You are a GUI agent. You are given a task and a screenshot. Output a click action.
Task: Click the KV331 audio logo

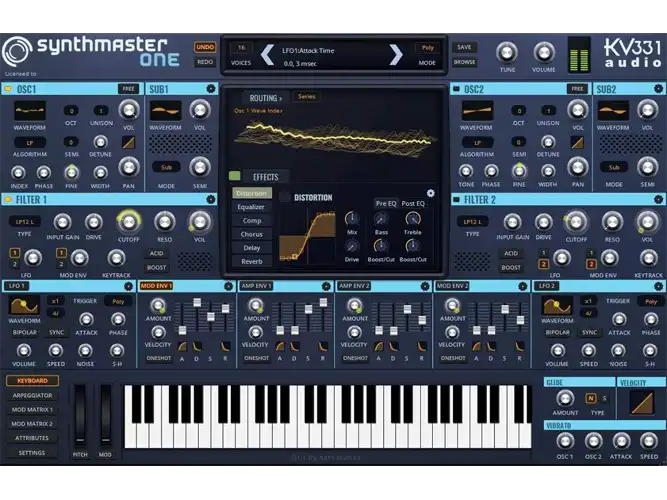[x=633, y=53]
